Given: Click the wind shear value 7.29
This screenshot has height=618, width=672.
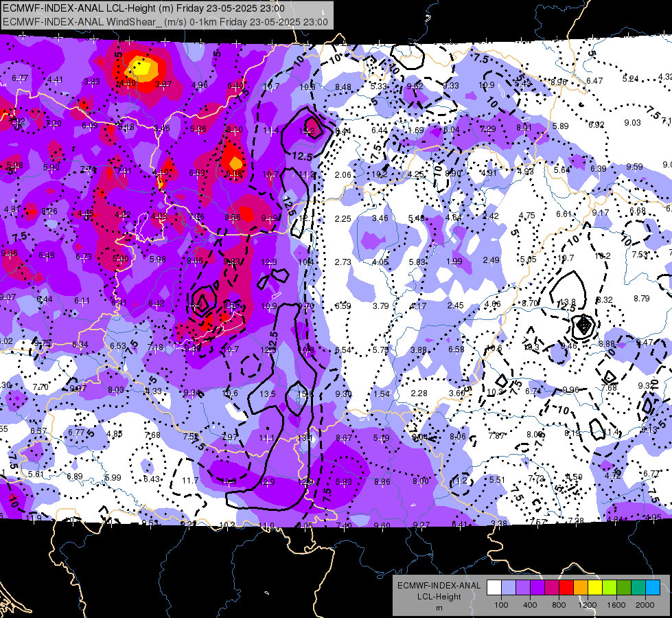Looking at the screenshot, I should tap(488, 128).
